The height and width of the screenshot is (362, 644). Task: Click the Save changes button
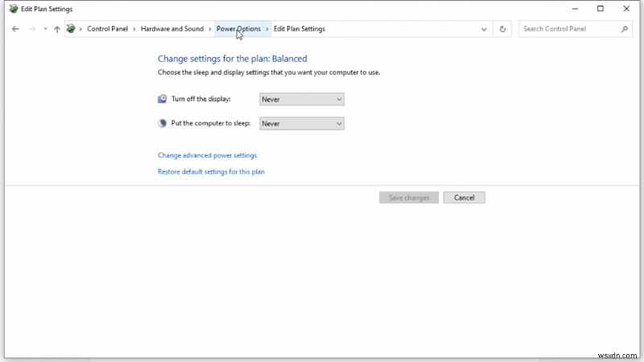pos(409,197)
